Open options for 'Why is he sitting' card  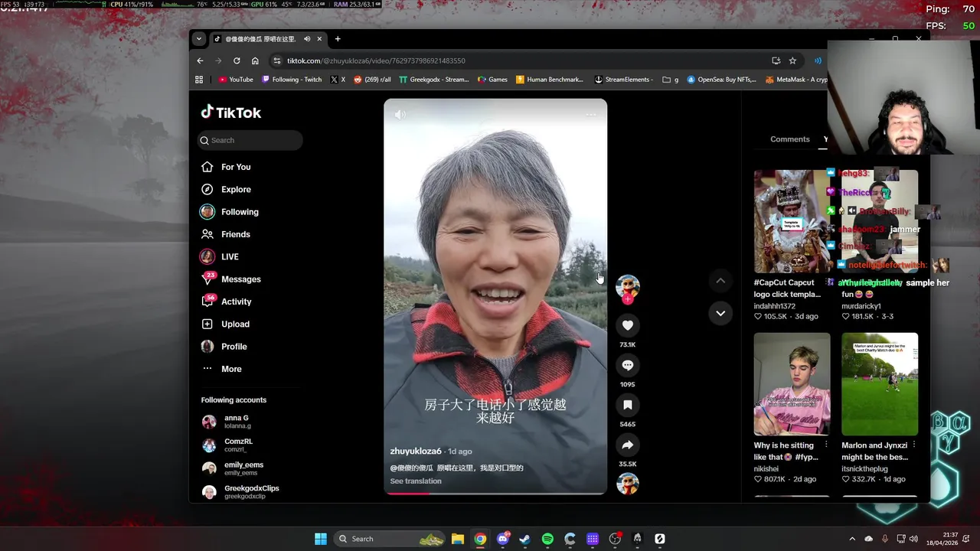point(826,445)
